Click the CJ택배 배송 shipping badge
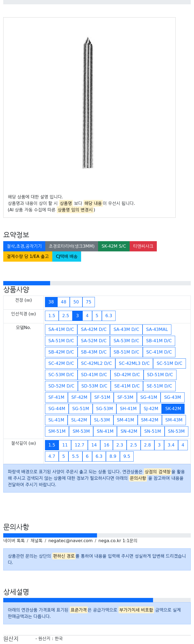 pyautogui.click(x=67, y=256)
